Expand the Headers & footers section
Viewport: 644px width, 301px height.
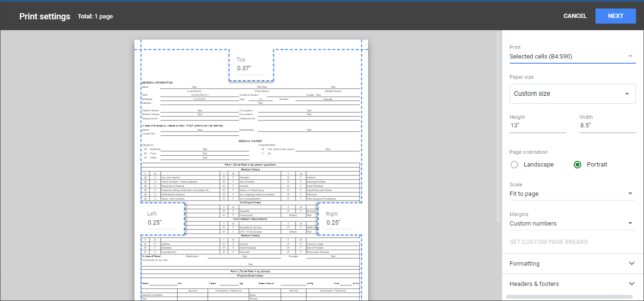tap(573, 284)
